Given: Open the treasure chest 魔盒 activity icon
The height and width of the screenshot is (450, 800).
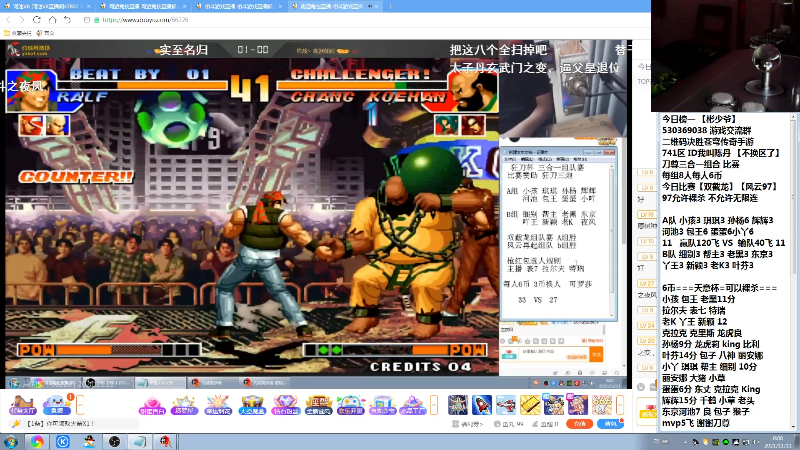Looking at the screenshot, I should click(x=252, y=405).
